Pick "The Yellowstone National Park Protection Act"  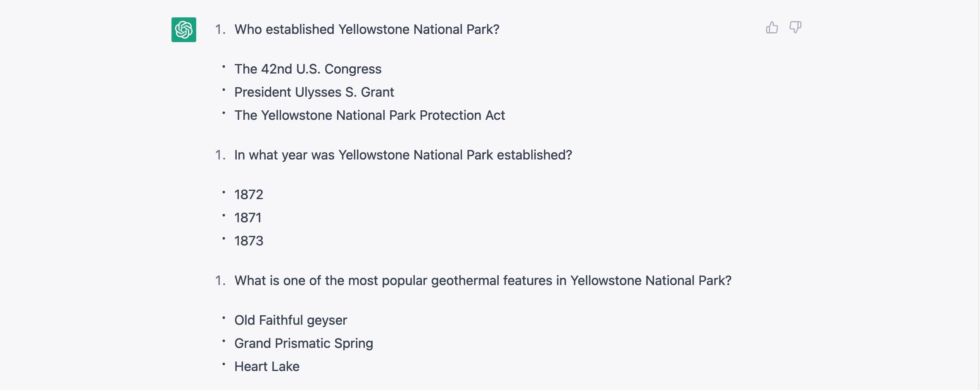coord(369,115)
